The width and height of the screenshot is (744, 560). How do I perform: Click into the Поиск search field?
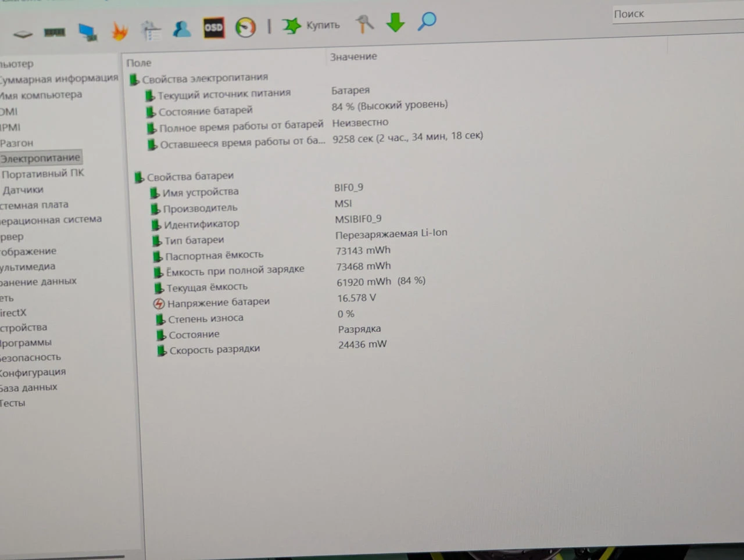click(x=678, y=13)
